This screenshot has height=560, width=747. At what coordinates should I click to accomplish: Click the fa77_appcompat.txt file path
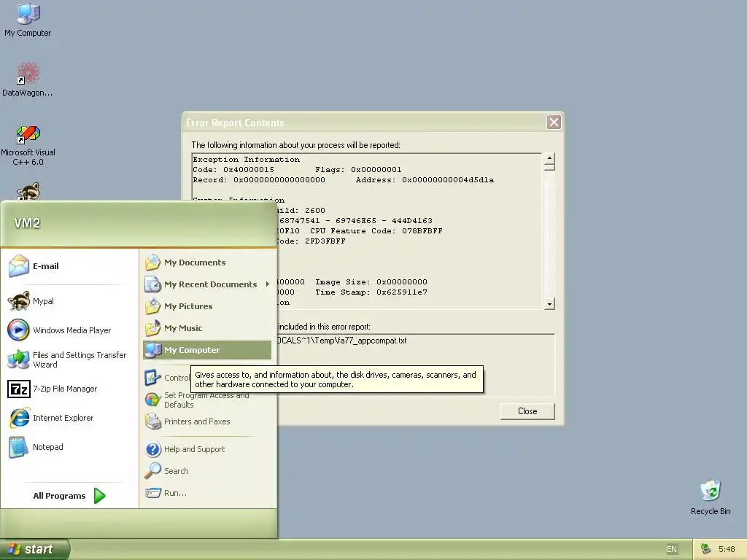click(341, 341)
